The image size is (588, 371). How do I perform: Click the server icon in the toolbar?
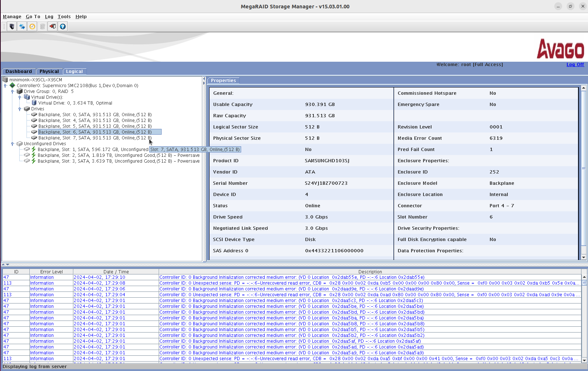click(12, 26)
